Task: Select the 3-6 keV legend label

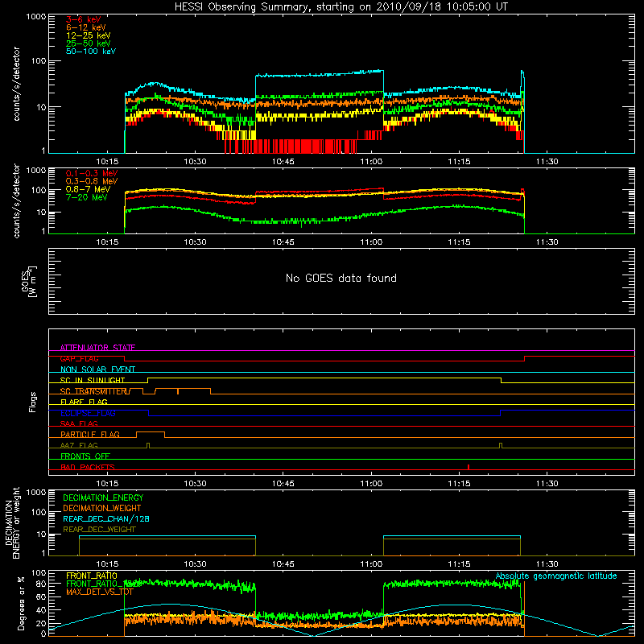Action: 84,19
